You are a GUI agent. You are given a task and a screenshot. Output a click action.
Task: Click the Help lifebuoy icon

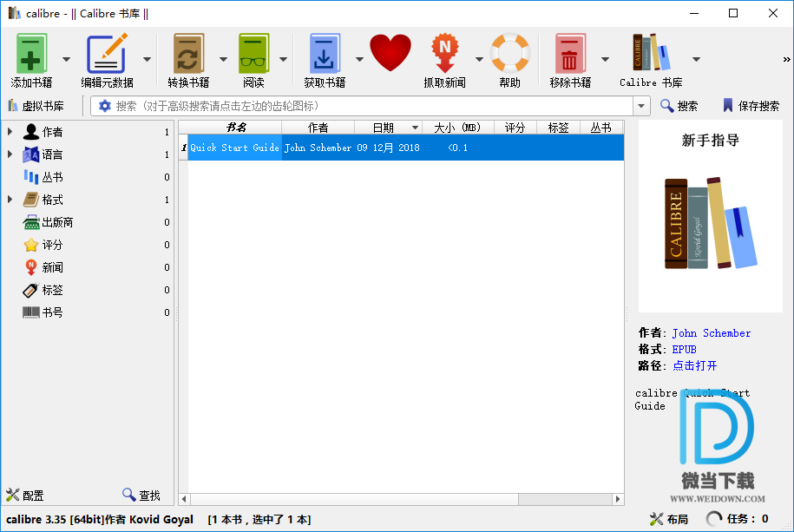509,54
